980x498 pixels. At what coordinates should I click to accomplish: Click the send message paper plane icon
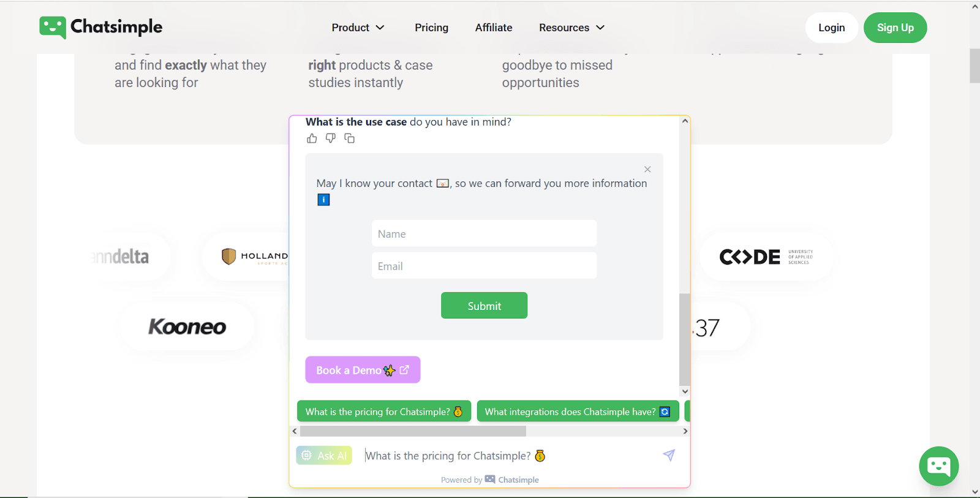point(669,455)
